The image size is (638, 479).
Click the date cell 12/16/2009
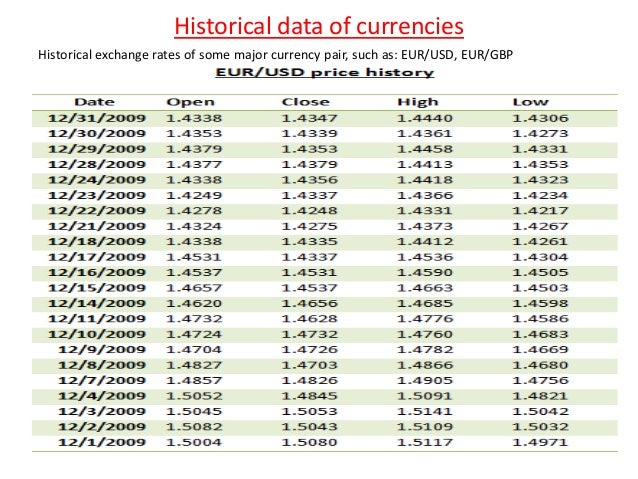pyautogui.click(x=97, y=273)
